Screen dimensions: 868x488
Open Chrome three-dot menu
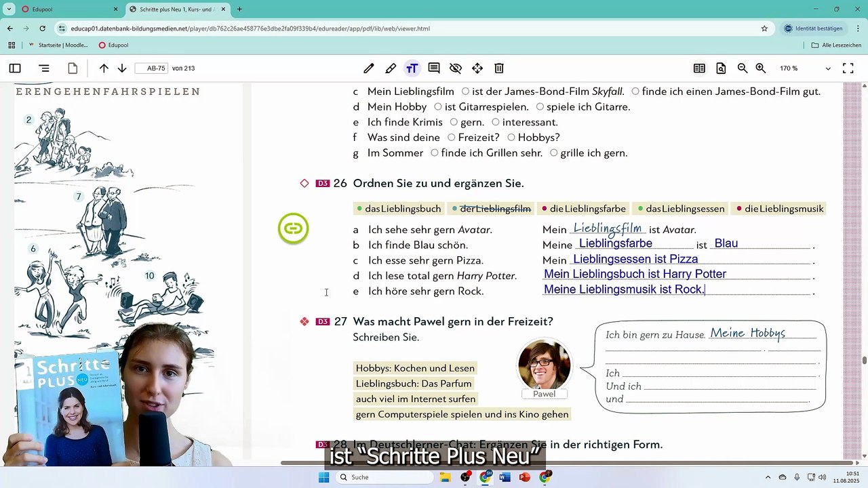click(856, 28)
